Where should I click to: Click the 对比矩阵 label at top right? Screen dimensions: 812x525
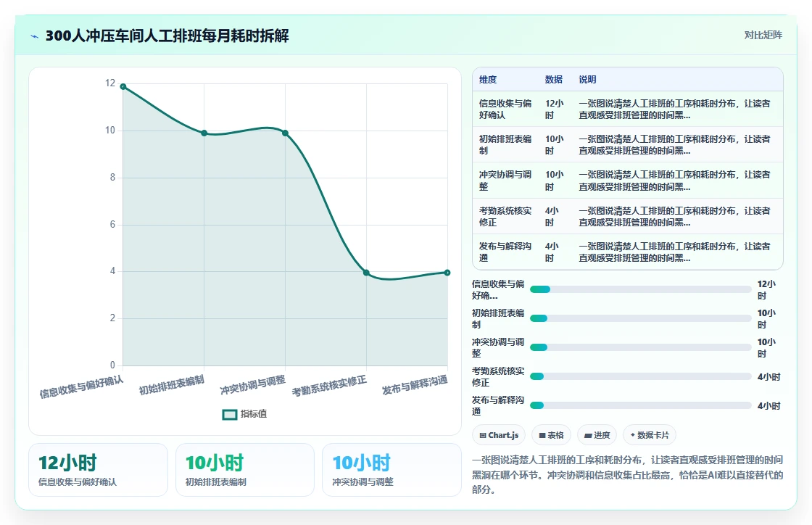point(763,36)
